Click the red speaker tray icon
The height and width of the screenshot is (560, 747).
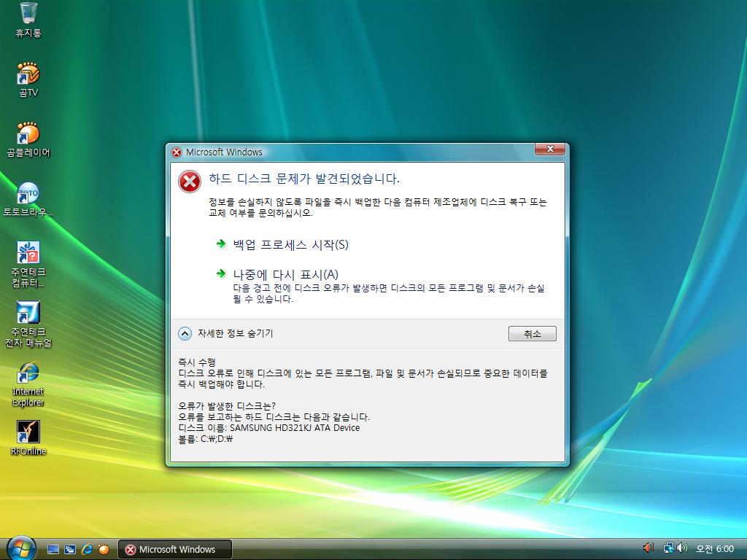pyautogui.click(x=649, y=548)
